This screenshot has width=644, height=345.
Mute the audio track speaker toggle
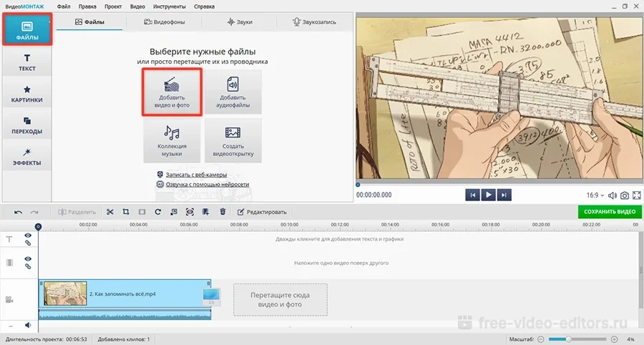click(x=28, y=325)
